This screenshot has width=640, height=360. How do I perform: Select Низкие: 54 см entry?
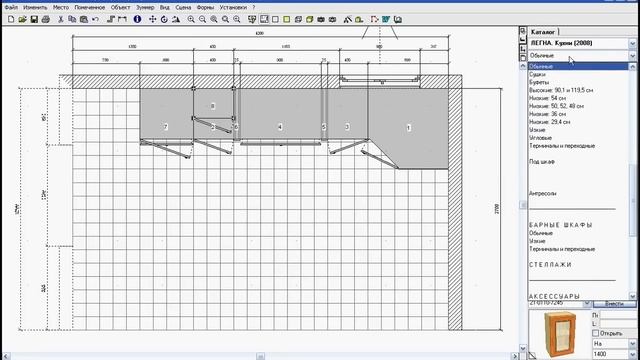547,98
